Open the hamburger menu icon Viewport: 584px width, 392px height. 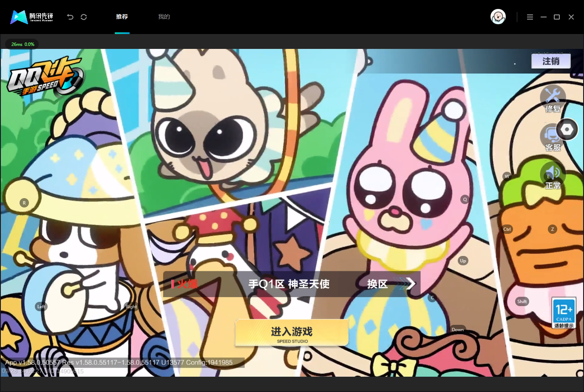[530, 17]
